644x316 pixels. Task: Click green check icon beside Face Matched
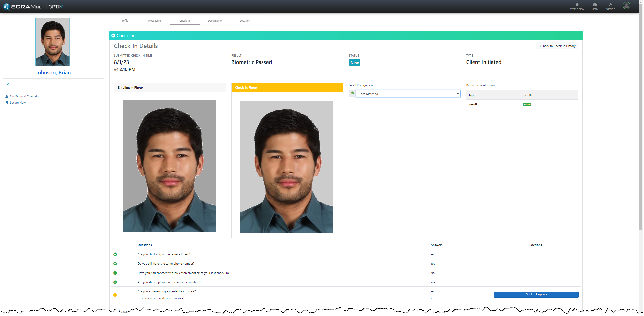click(x=352, y=93)
